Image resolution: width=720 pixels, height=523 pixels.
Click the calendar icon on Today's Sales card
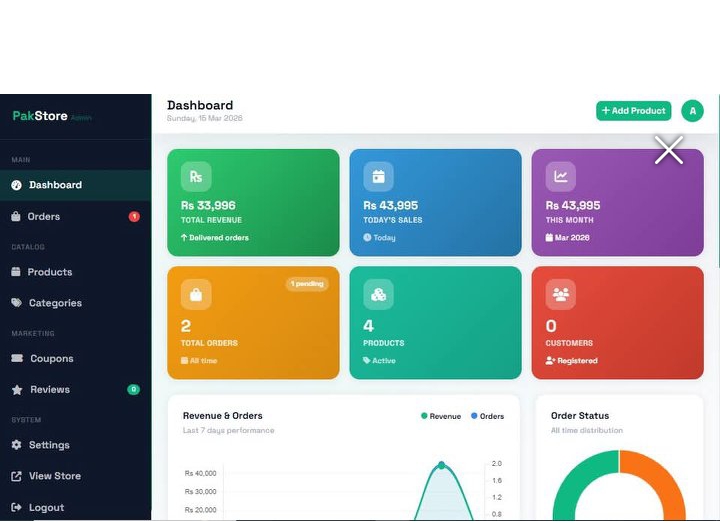378,176
